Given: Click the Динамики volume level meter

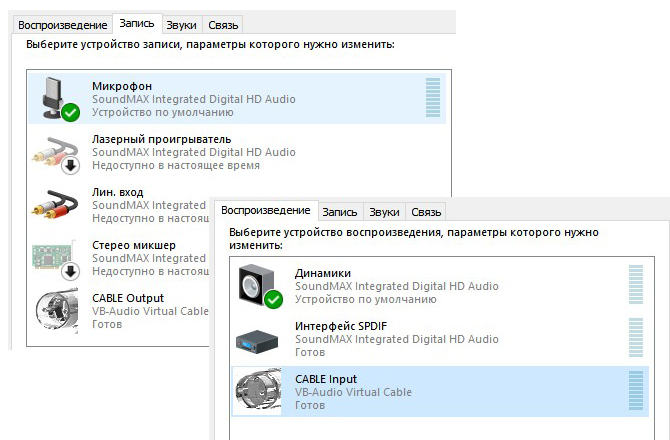Looking at the screenshot, I should click(636, 285).
